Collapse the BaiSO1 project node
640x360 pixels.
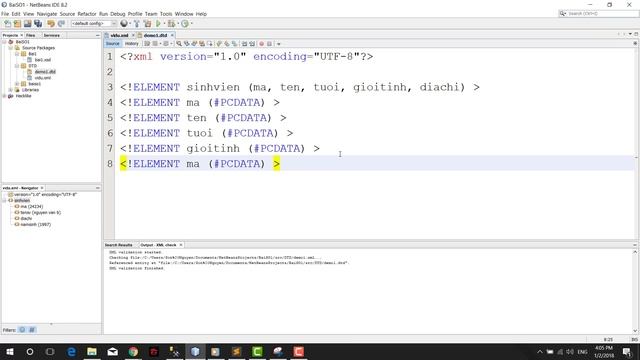(x=4, y=42)
